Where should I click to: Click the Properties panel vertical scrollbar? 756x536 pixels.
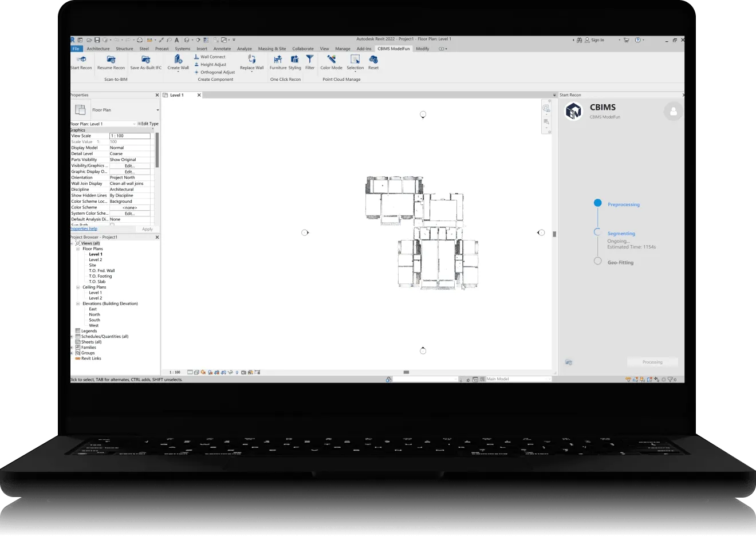coord(157,150)
